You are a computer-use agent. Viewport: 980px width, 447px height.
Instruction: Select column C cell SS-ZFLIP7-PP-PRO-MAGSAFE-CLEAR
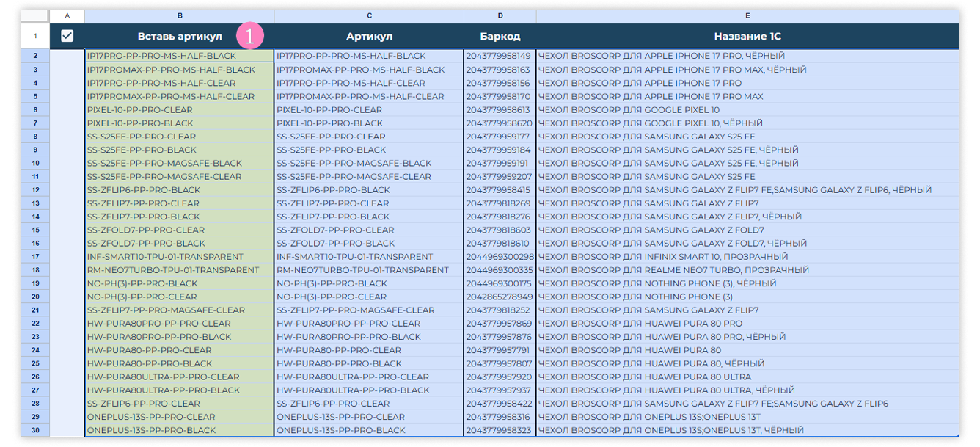[369, 310]
